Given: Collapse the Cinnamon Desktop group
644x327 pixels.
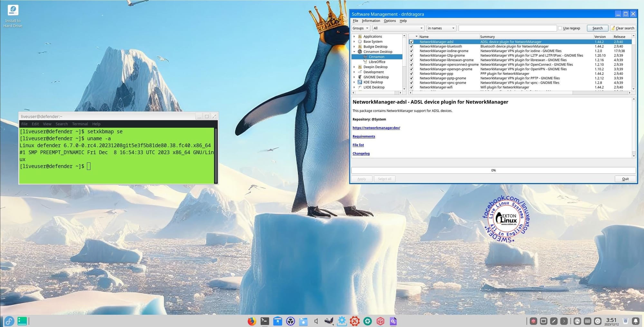Looking at the screenshot, I should tap(354, 52).
